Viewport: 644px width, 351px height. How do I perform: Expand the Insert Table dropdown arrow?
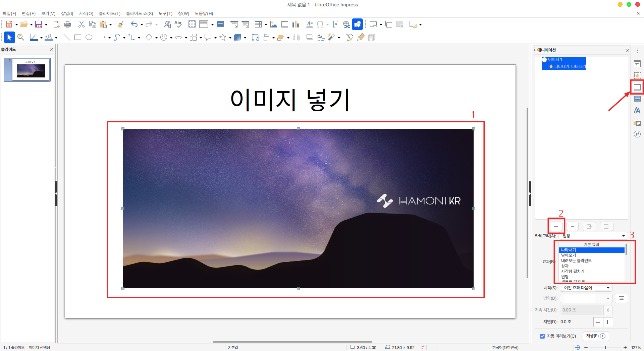266,25
